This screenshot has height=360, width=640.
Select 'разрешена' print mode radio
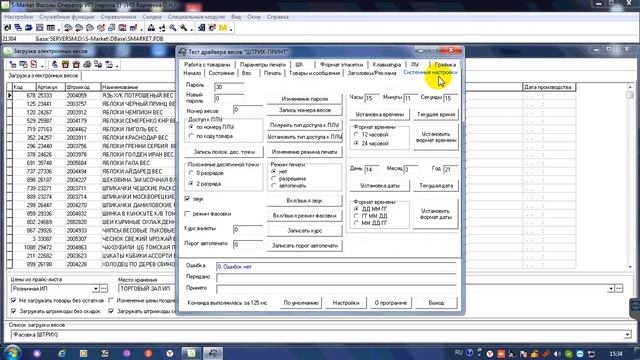(x=273, y=179)
